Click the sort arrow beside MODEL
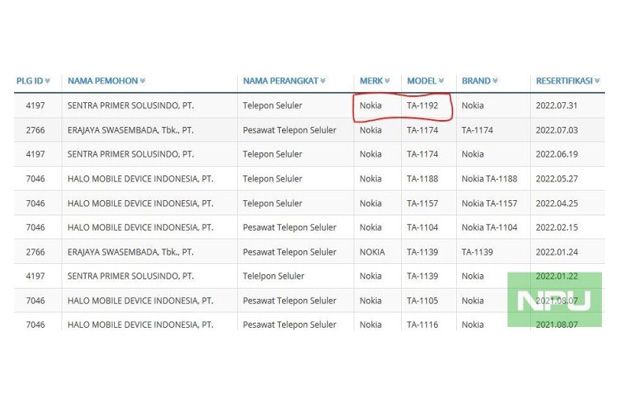 click(441, 81)
